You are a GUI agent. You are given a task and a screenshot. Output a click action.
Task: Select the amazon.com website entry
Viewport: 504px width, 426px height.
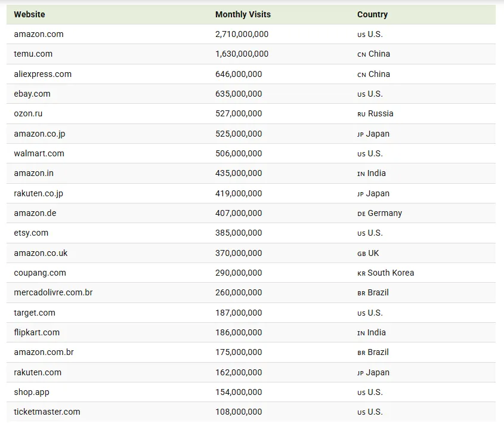(39, 34)
